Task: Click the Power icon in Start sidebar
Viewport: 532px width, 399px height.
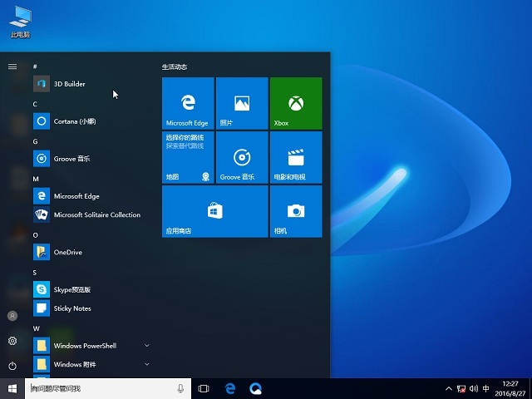Action: (12, 366)
